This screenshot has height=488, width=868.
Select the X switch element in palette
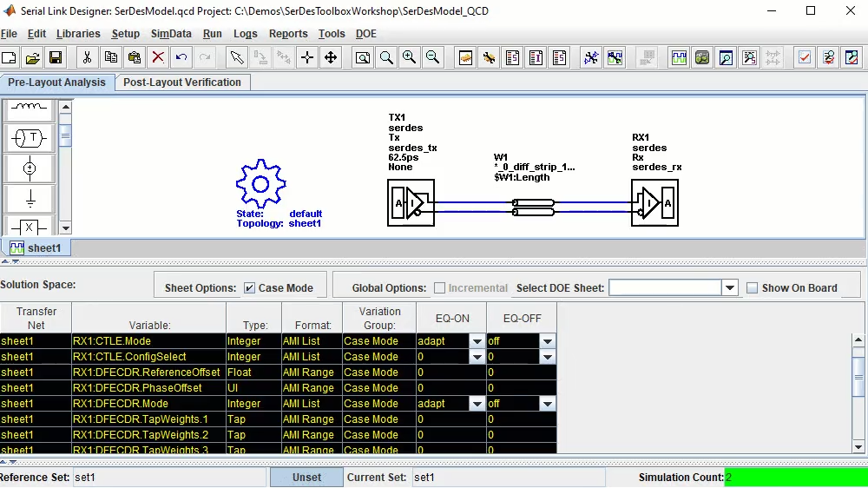pyautogui.click(x=30, y=227)
